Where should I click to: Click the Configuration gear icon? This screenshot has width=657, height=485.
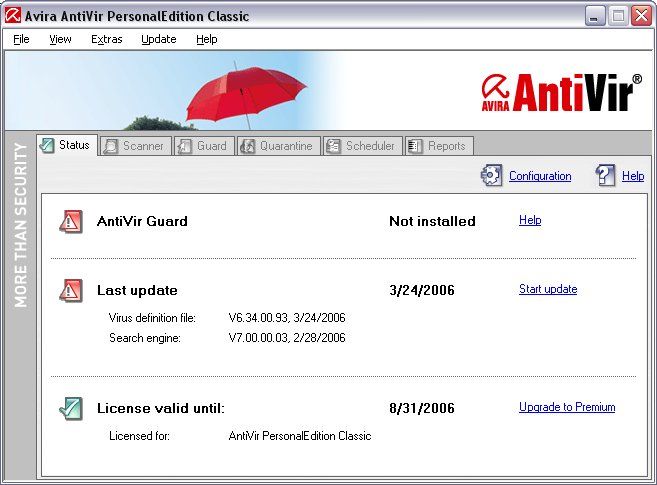click(491, 176)
